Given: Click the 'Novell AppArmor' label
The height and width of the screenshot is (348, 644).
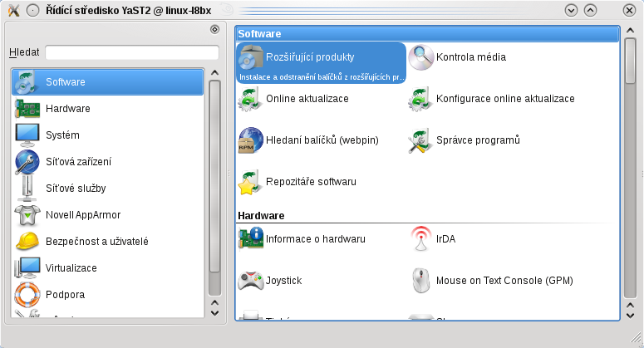Looking at the screenshot, I should click(x=83, y=215).
